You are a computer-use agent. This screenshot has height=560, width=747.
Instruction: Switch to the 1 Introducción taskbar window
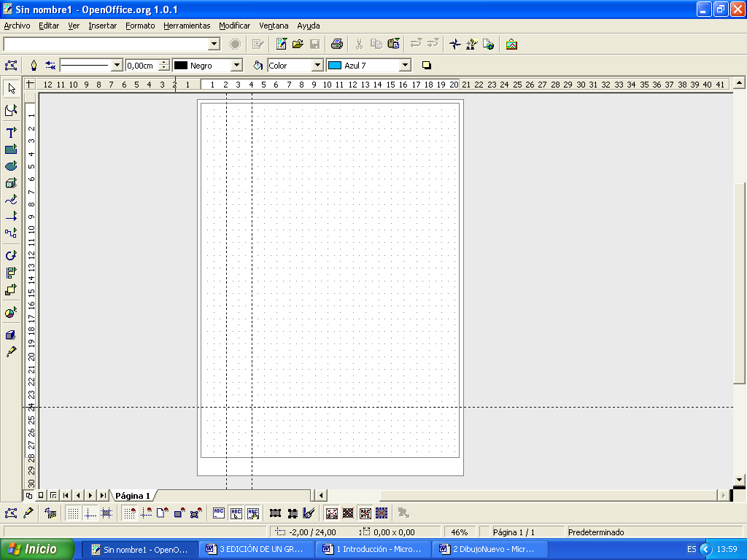(372, 549)
